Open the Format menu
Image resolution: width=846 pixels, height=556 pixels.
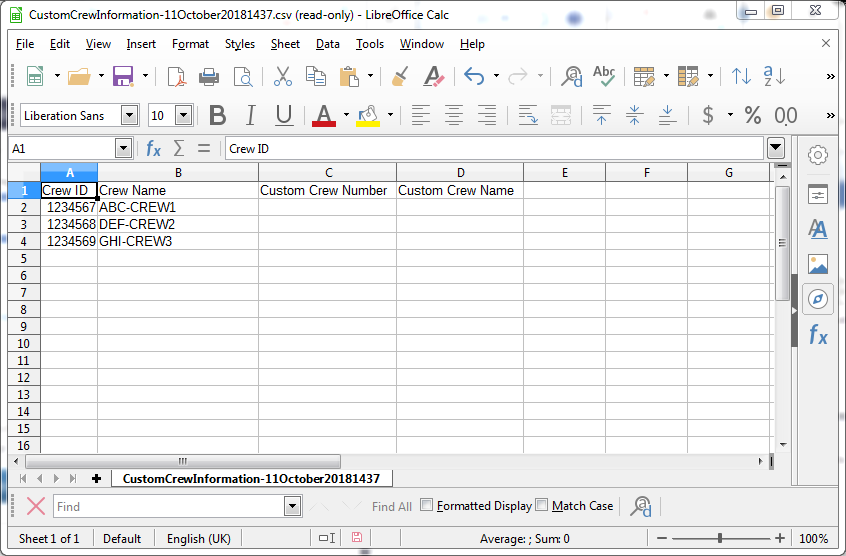pyautogui.click(x=190, y=44)
